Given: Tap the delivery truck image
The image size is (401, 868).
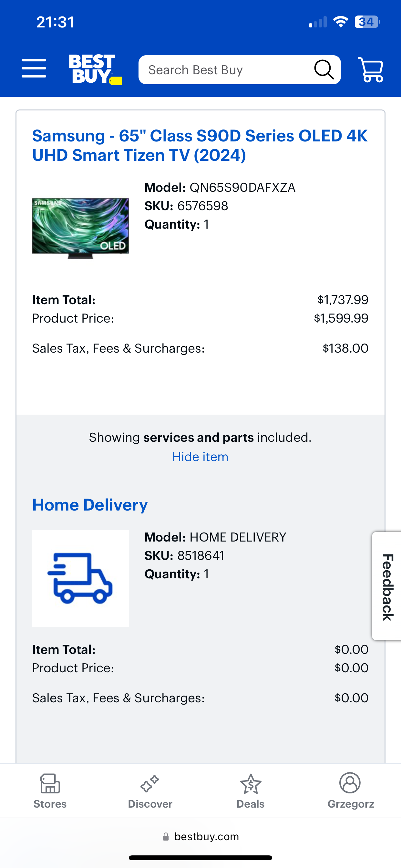Looking at the screenshot, I should 80,578.
